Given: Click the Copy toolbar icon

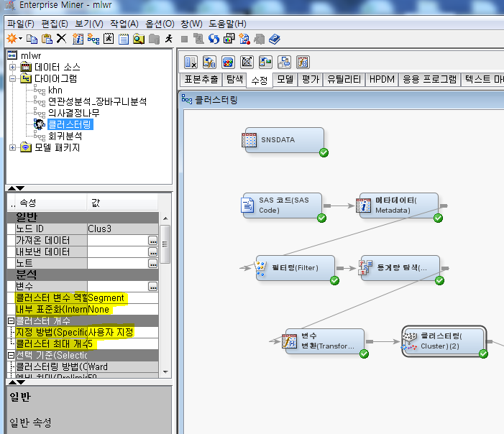Looking at the screenshot, I should coord(32,39).
